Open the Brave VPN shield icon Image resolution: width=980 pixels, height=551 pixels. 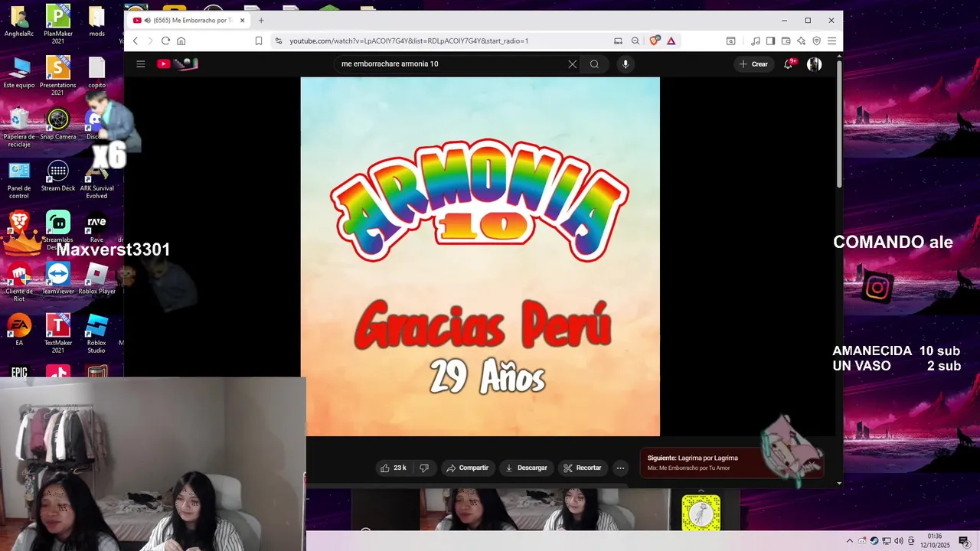[817, 41]
